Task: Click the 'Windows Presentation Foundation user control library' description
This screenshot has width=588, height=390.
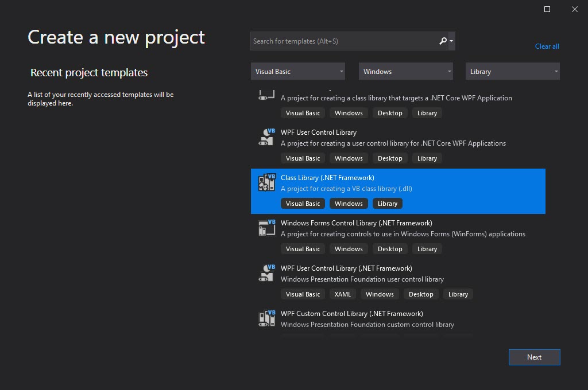Action: (x=362, y=279)
